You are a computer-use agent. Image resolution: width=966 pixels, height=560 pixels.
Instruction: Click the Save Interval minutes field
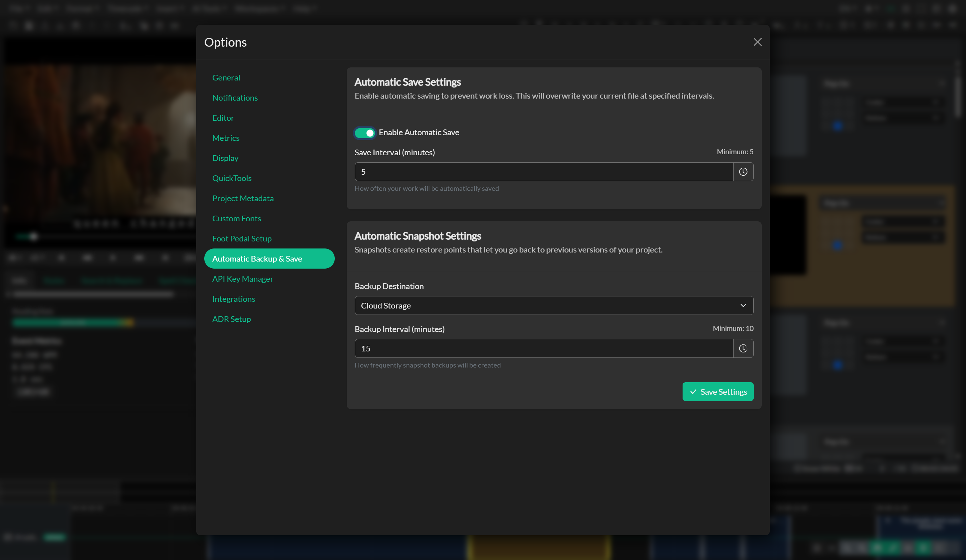pyautogui.click(x=544, y=172)
